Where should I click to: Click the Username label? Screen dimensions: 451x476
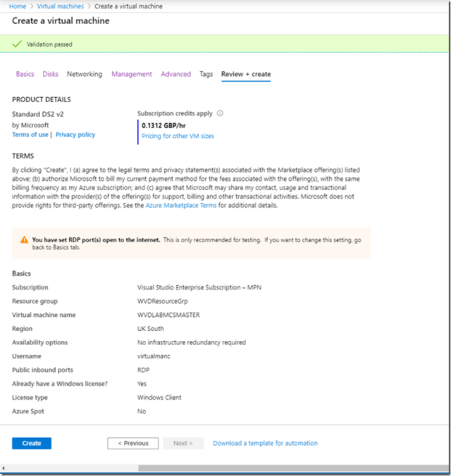[27, 356]
